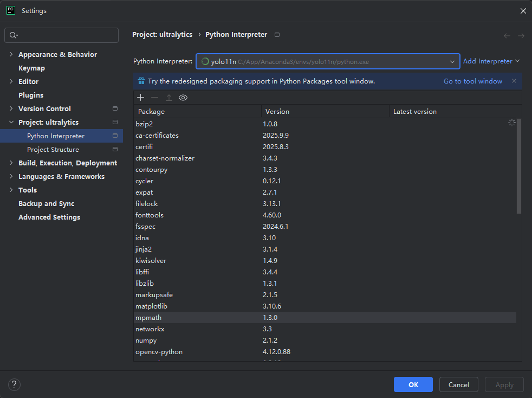Click into the settings search field
The height and width of the screenshot is (398, 532).
[x=65, y=35]
